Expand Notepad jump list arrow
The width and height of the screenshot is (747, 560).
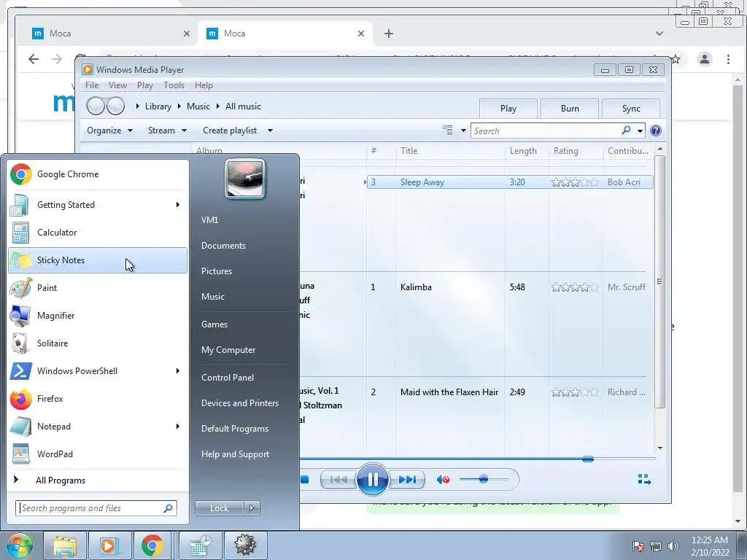point(178,426)
